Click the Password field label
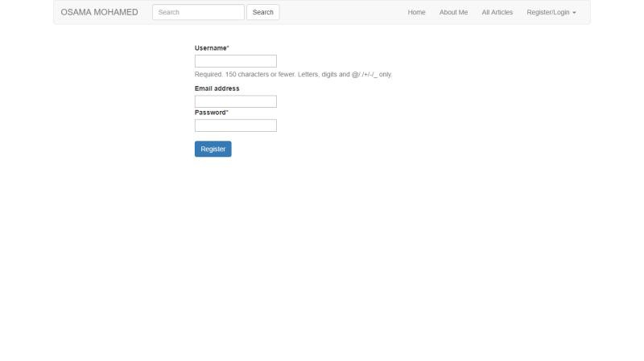 pyautogui.click(x=211, y=113)
